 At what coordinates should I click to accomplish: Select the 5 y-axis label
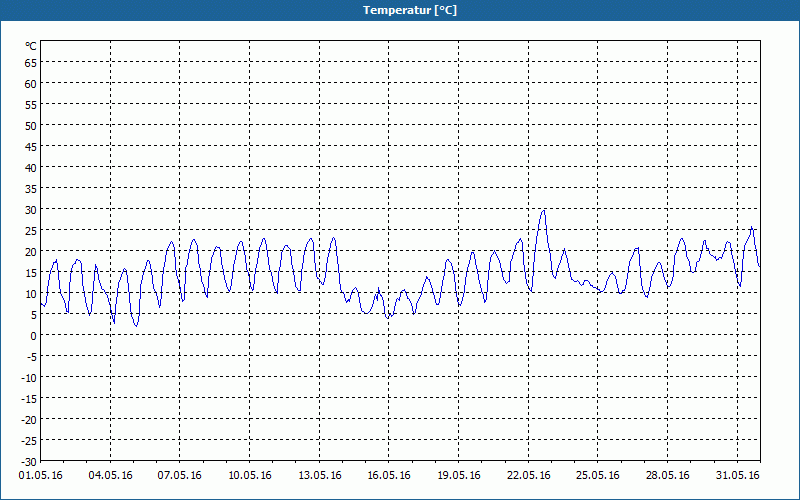click(x=34, y=315)
